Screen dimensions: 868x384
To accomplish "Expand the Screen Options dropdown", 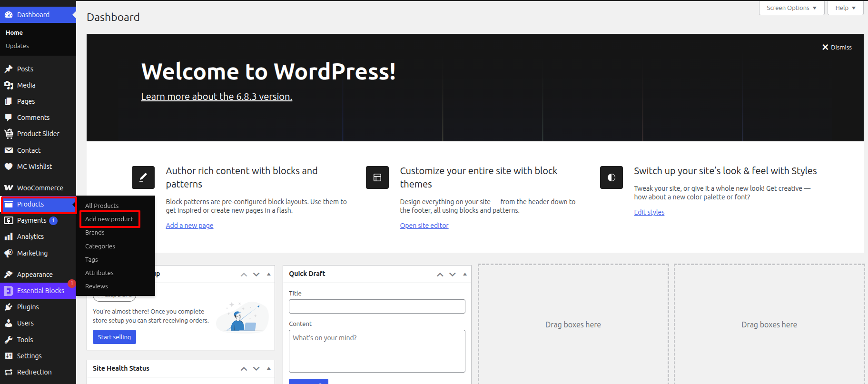I will [x=791, y=8].
